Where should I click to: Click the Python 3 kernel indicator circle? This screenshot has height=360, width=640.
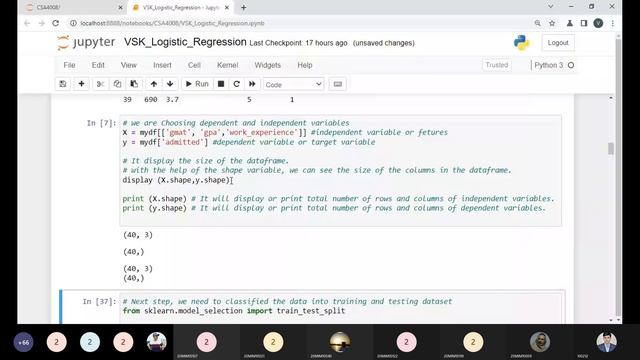571,65
